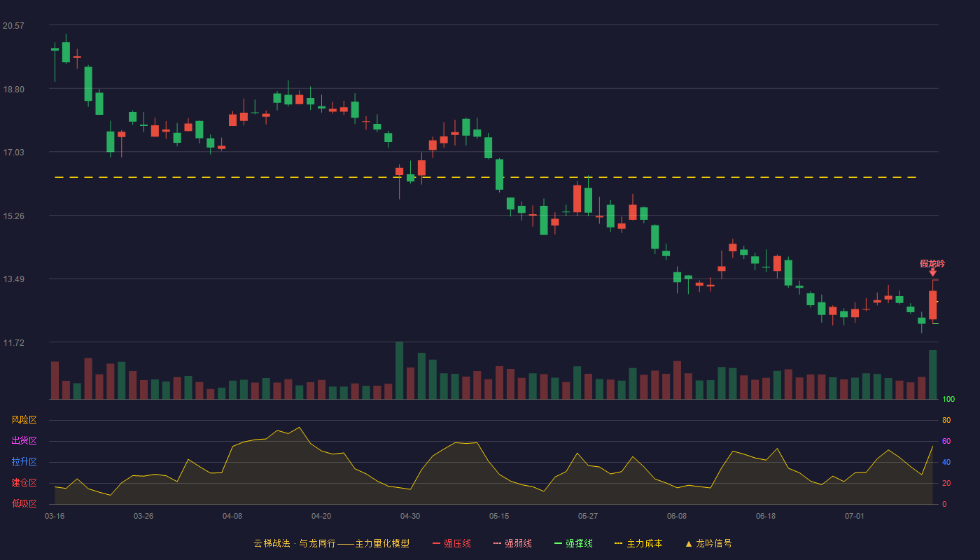Screen dimensions: 980x560
Task: Toggle the 强压线 legend item
Action: (x=451, y=543)
